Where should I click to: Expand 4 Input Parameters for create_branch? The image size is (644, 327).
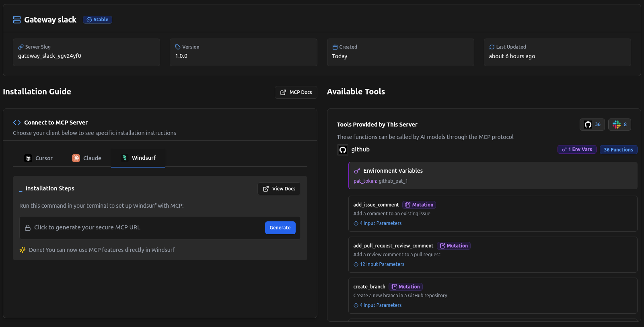point(377,305)
